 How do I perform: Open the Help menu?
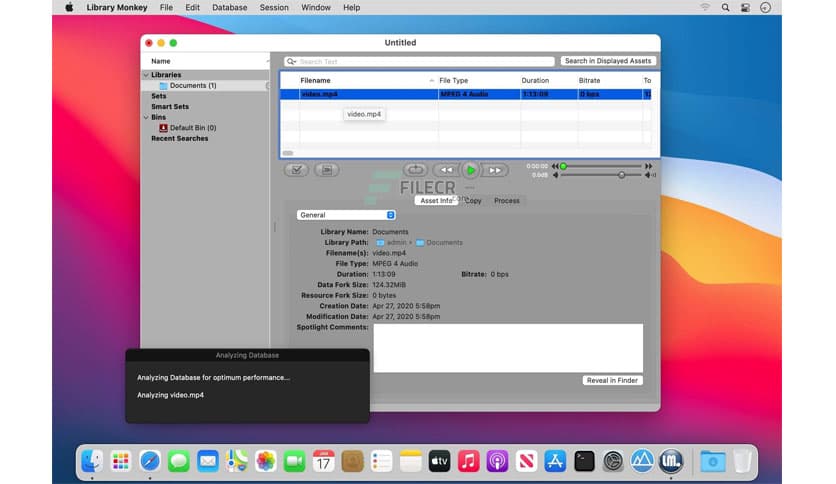(x=351, y=7)
